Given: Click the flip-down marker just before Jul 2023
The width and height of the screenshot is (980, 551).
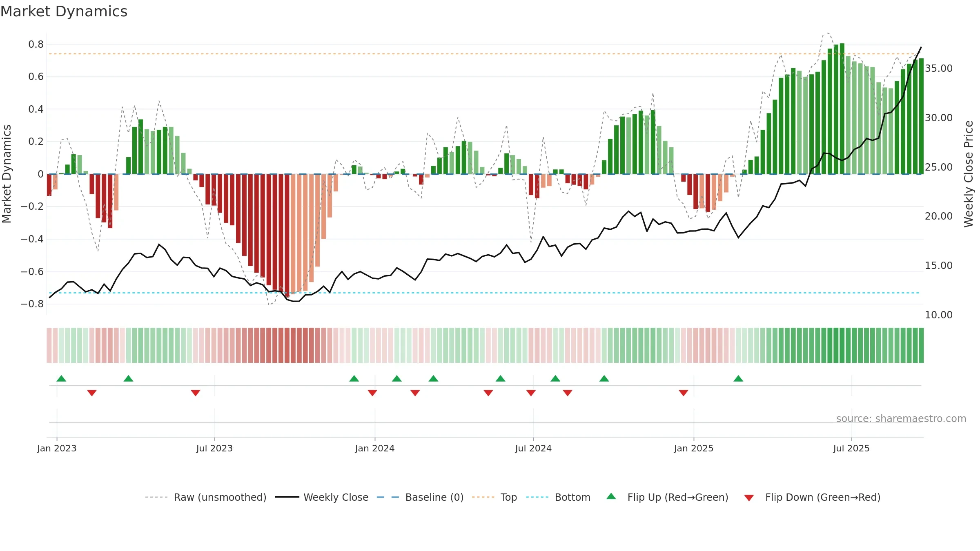Looking at the screenshot, I should point(196,393).
